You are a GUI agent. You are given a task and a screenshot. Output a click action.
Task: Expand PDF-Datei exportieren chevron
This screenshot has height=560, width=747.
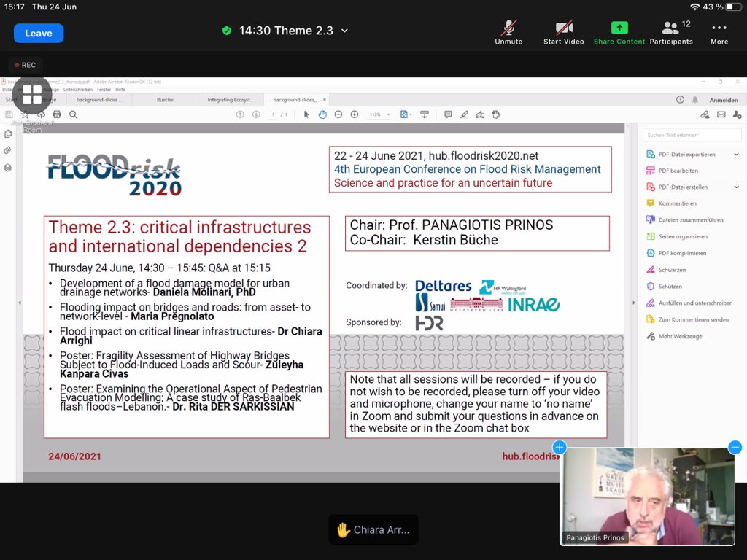736,155
